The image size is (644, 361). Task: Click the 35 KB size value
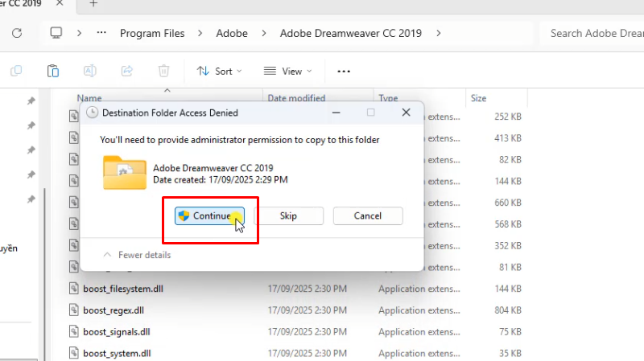[510, 353]
